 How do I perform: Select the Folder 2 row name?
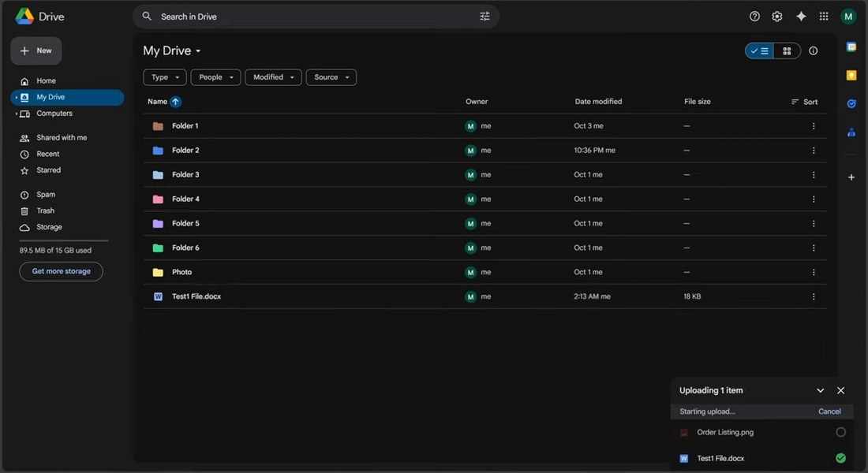[185, 151]
